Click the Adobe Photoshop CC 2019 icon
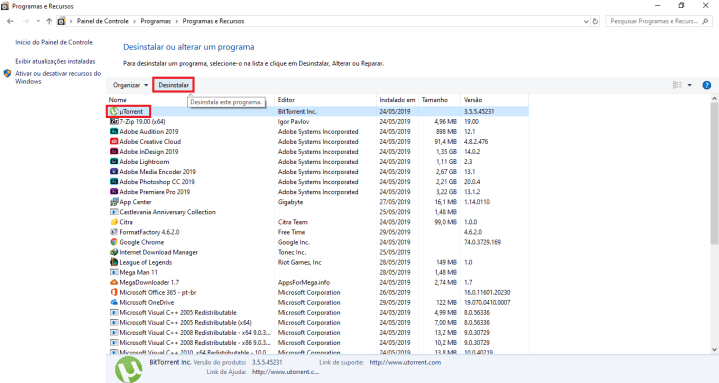 [x=114, y=182]
